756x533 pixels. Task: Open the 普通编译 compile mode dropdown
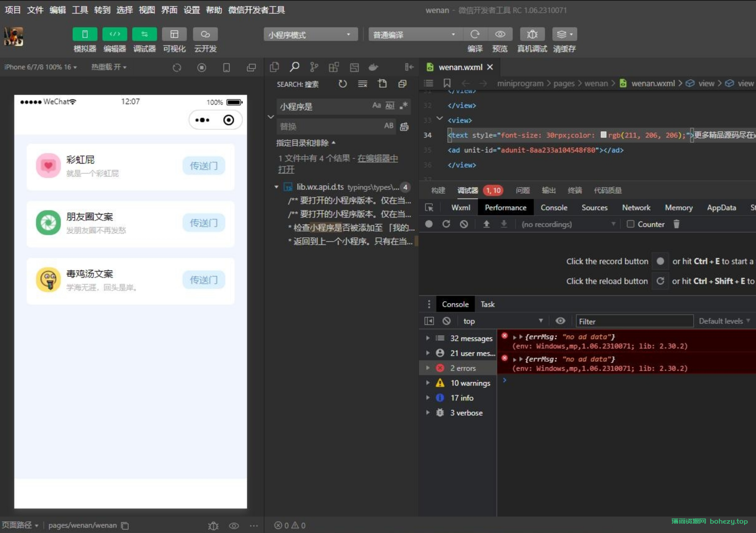click(x=415, y=34)
